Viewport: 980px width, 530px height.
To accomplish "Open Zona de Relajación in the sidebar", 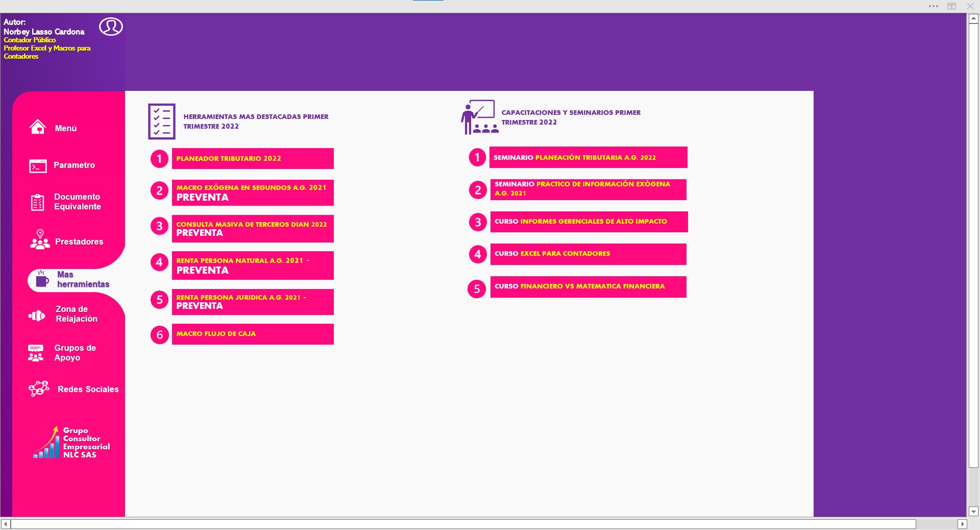I will point(77,314).
